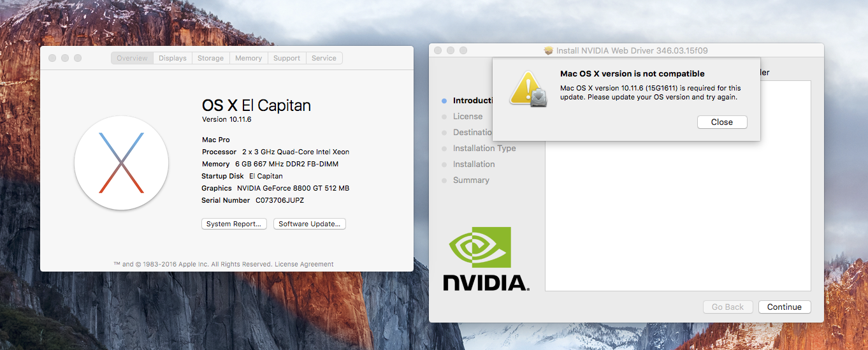The height and width of the screenshot is (350, 868).
Task: Click the package icon in installer title bar
Action: click(x=549, y=50)
